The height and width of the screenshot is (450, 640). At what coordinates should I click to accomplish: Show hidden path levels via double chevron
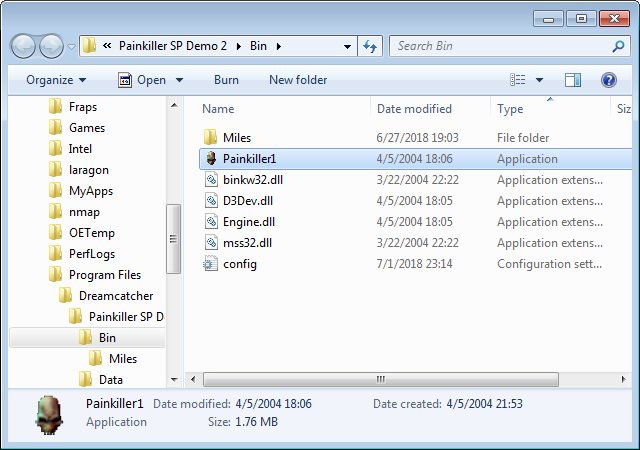(x=107, y=46)
